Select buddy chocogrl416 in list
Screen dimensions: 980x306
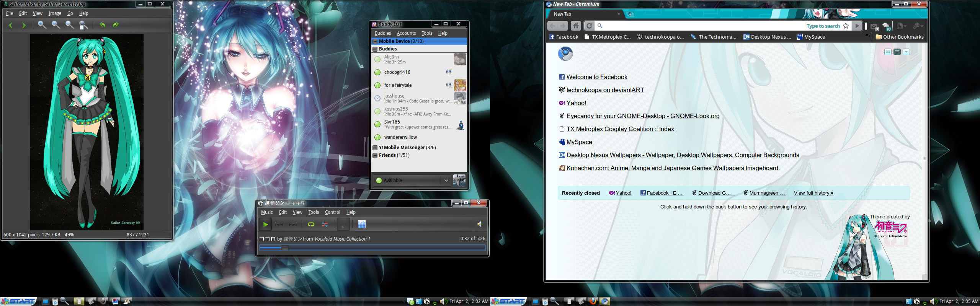(419, 72)
